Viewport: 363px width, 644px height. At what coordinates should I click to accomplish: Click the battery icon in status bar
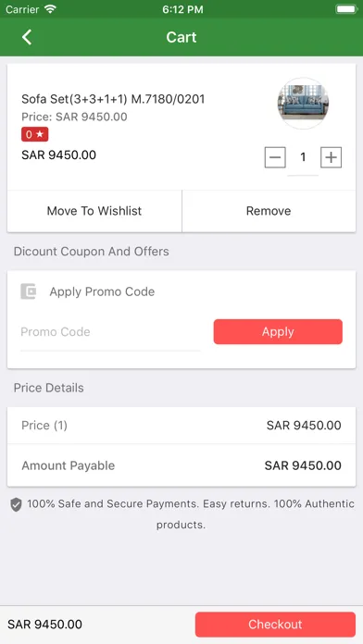point(346,9)
